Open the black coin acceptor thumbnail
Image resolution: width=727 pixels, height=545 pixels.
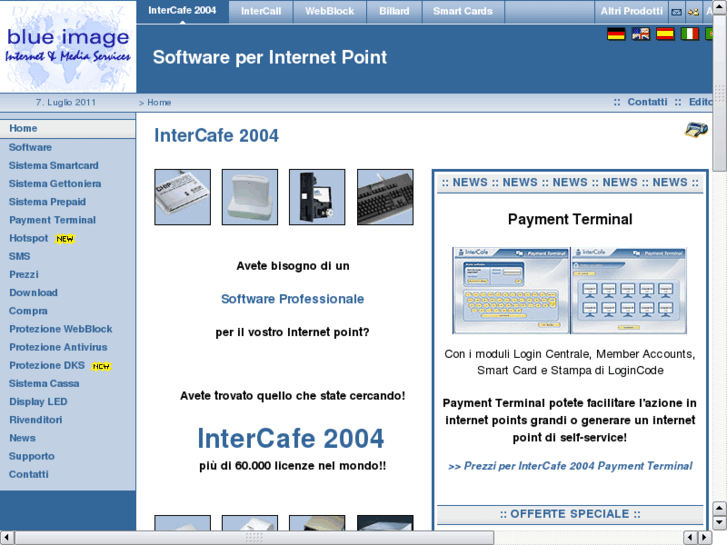[x=317, y=197]
